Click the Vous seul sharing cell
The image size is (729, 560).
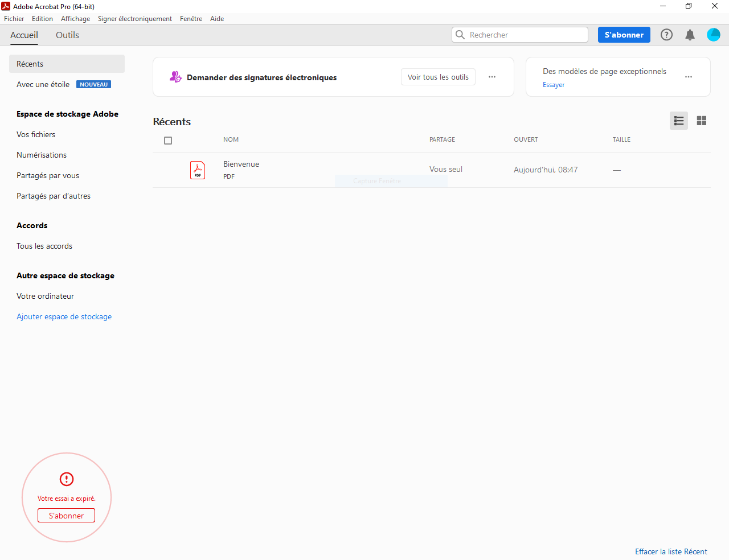point(446,169)
